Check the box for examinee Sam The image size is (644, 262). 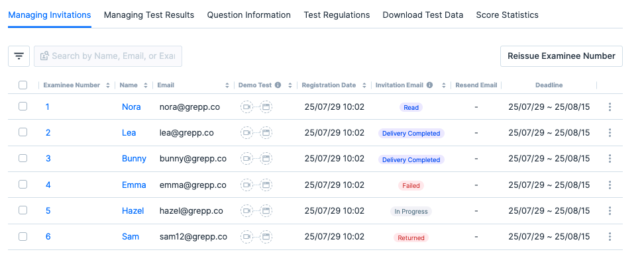click(23, 237)
